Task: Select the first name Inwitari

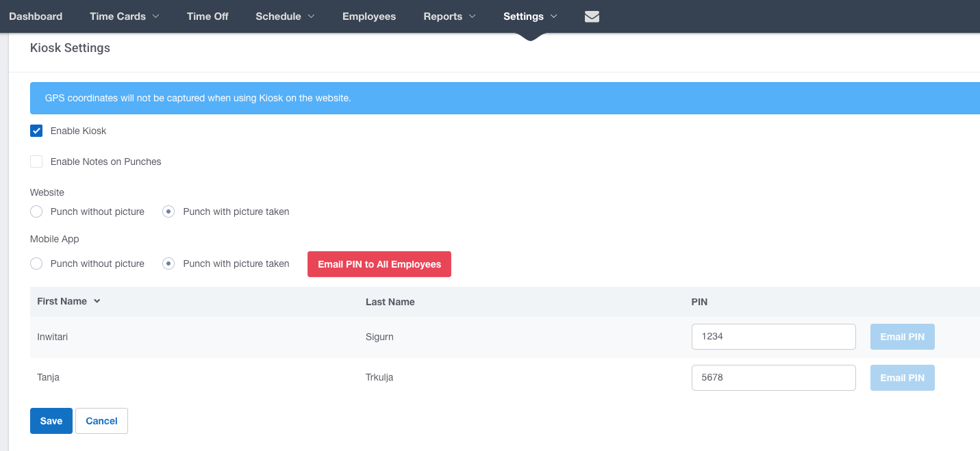Action: tap(53, 337)
